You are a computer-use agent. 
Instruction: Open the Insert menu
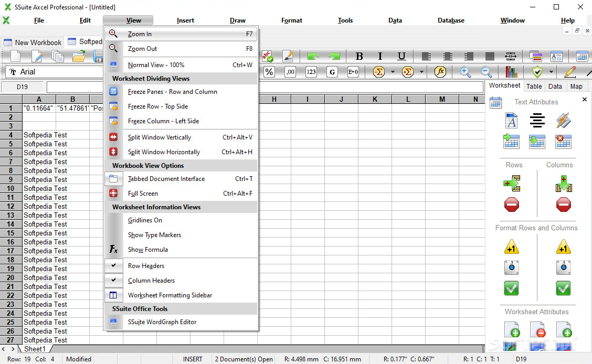point(185,20)
